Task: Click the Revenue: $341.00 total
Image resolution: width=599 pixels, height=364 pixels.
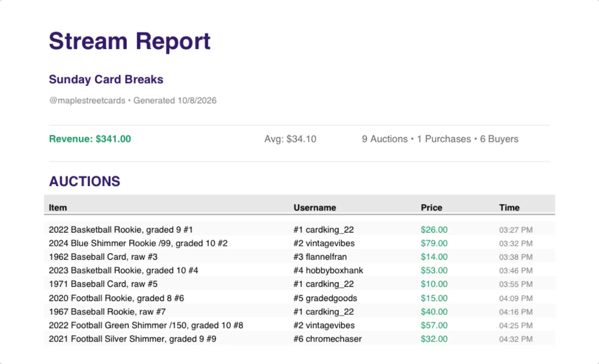Action: tap(90, 139)
